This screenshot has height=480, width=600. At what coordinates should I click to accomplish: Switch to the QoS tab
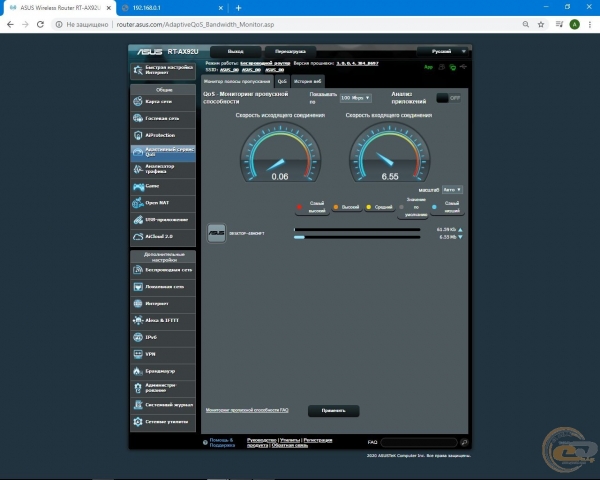(282, 81)
